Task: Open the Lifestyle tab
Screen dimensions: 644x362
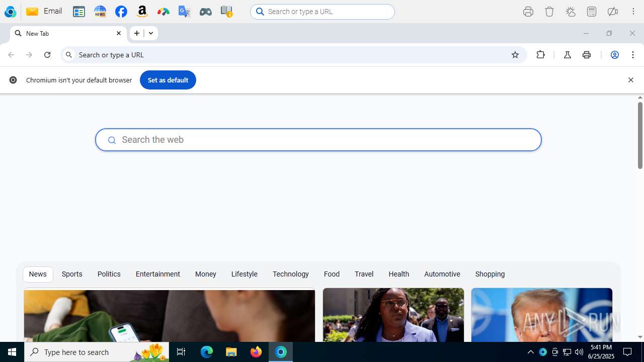Action: coord(245,274)
